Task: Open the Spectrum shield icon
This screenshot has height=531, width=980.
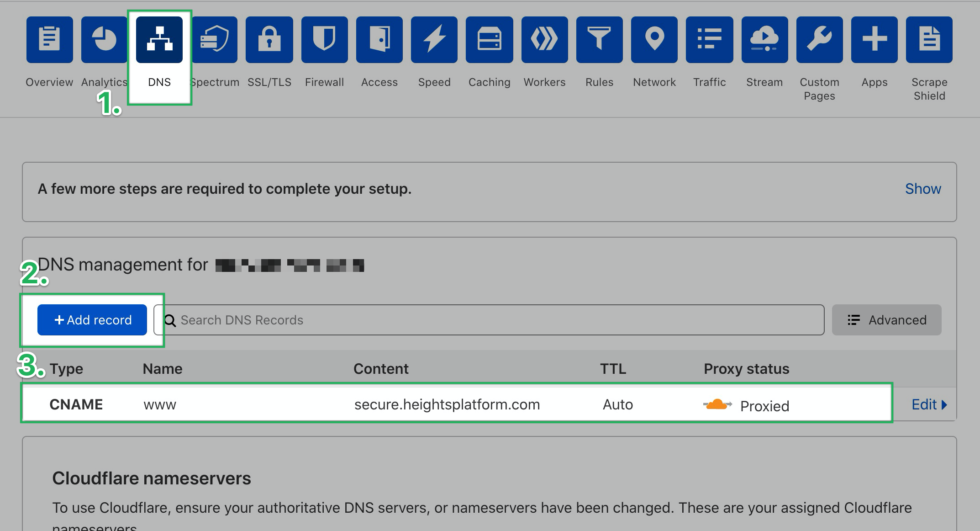Action: pos(215,39)
